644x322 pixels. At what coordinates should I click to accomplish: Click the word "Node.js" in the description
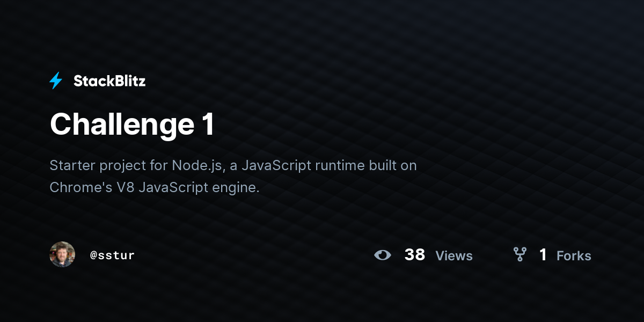click(197, 165)
